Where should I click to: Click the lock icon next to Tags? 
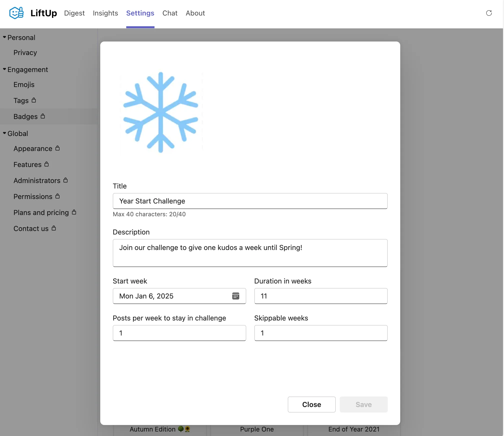tap(34, 100)
